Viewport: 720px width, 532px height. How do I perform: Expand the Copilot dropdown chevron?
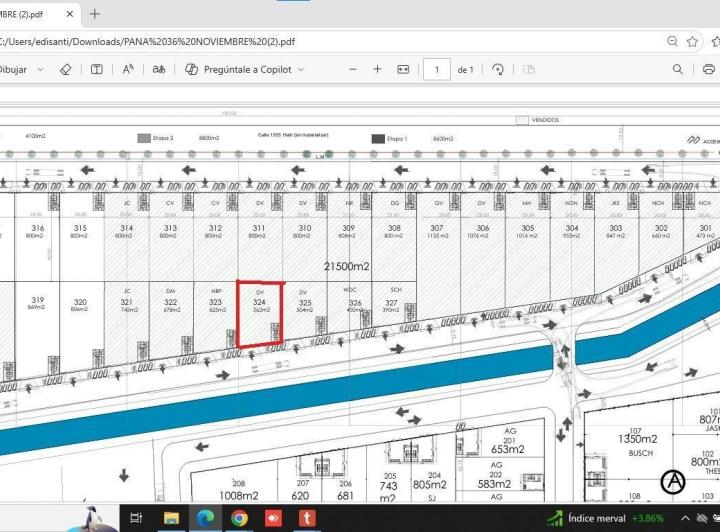pyautogui.click(x=301, y=70)
